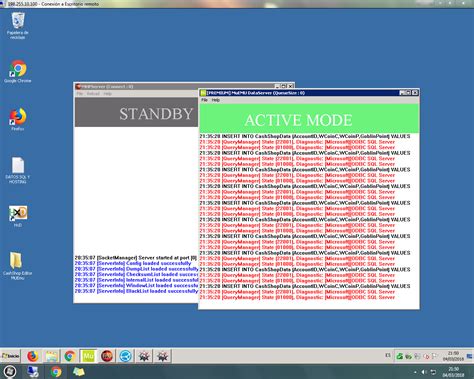Image resolution: width=474 pixels, height=379 pixels.
Task: Open the File menu in the background STANDBY window
Action: click(80, 94)
